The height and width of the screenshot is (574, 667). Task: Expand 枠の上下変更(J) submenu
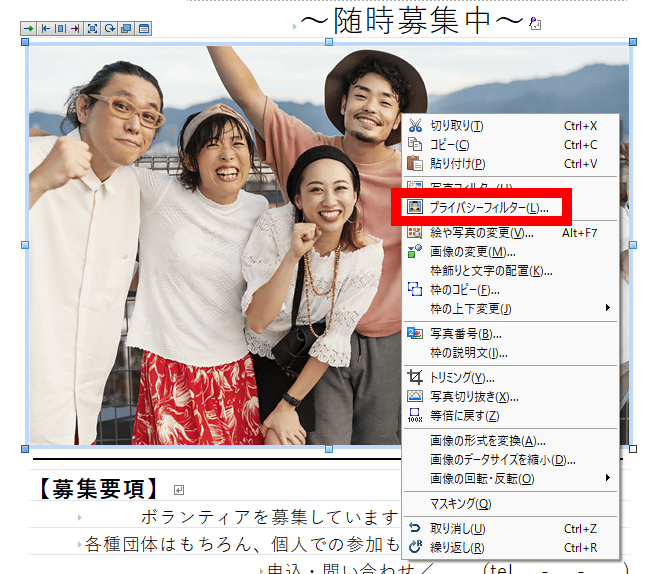tap(470, 309)
